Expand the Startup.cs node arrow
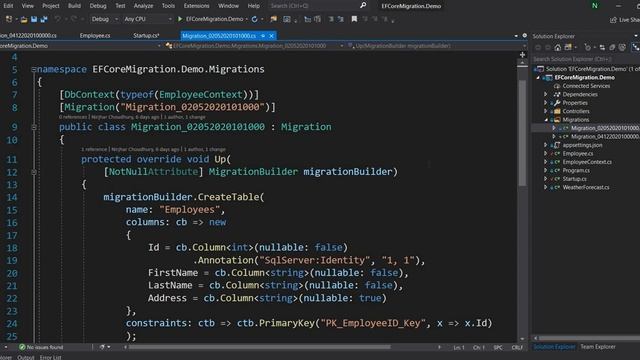 (x=546, y=179)
